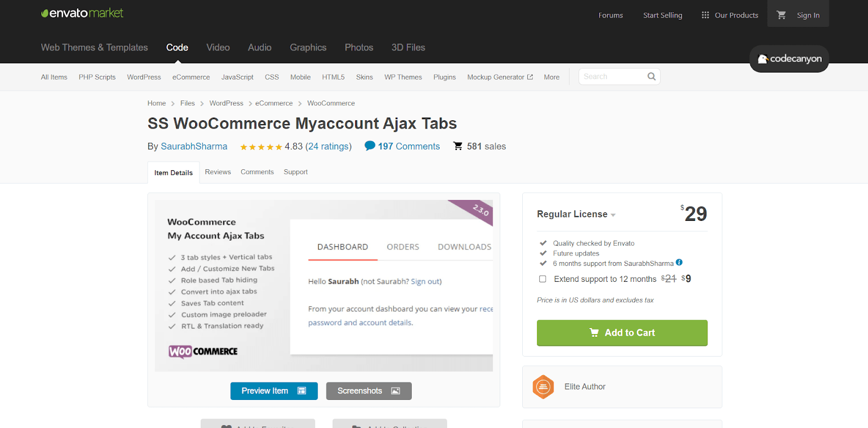Click the star rating icons
This screenshot has height=428, width=868.
coord(261,147)
